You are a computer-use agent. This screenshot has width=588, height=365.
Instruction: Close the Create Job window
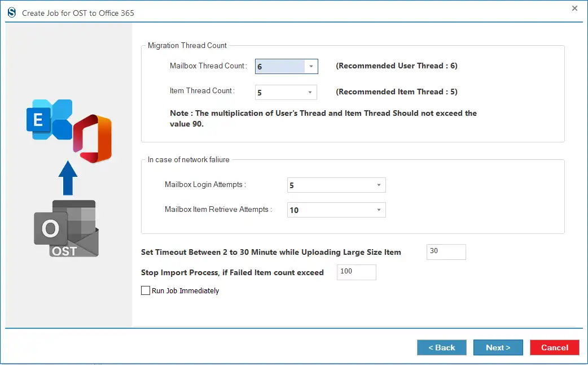coord(574,8)
